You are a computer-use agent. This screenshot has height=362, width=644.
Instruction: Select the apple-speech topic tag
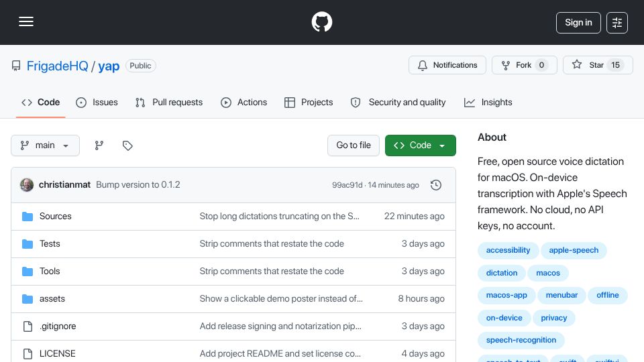(x=574, y=250)
